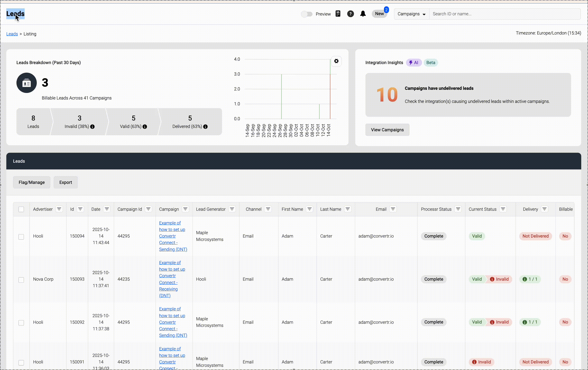Click Valid badge on lead 150094
Image resolution: width=588 pixels, height=370 pixels.
[477, 236]
